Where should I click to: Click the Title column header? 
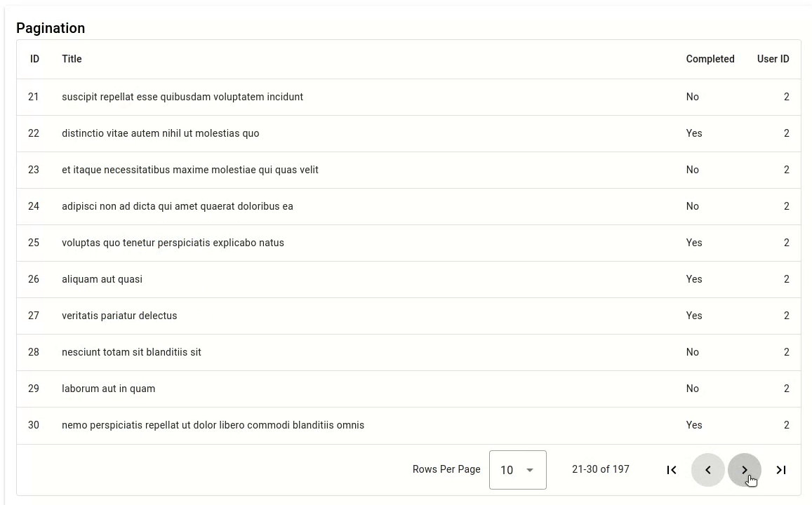click(x=72, y=59)
